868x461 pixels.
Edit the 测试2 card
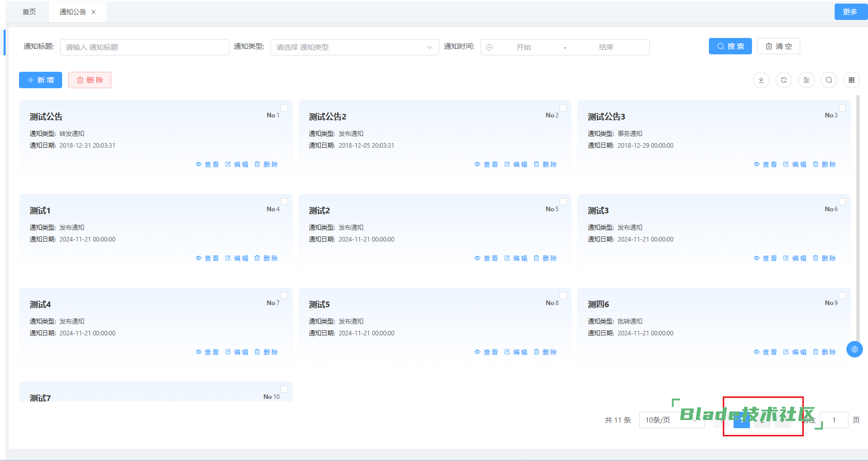(516, 258)
